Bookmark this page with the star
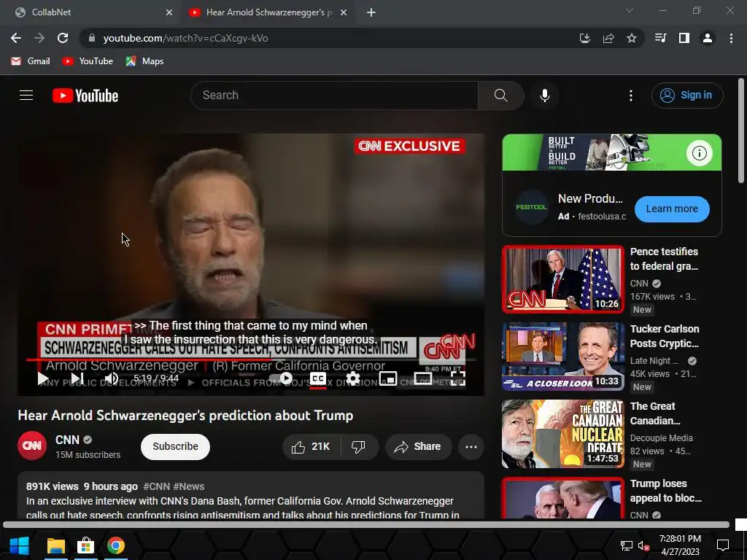The image size is (747, 560). click(x=632, y=38)
